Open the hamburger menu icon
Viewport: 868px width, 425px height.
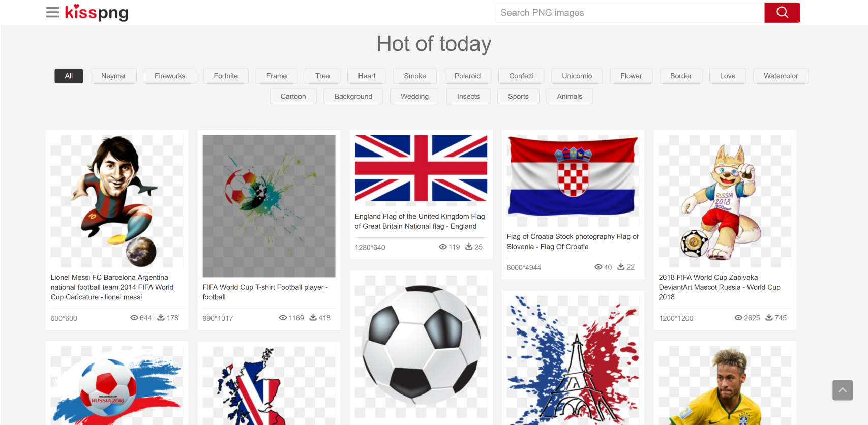click(52, 12)
